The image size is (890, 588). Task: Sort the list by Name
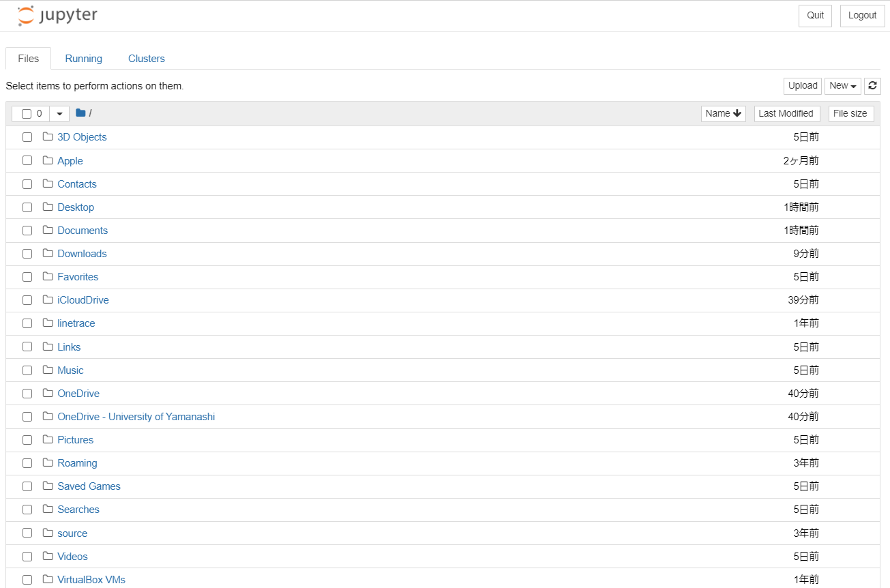(724, 113)
